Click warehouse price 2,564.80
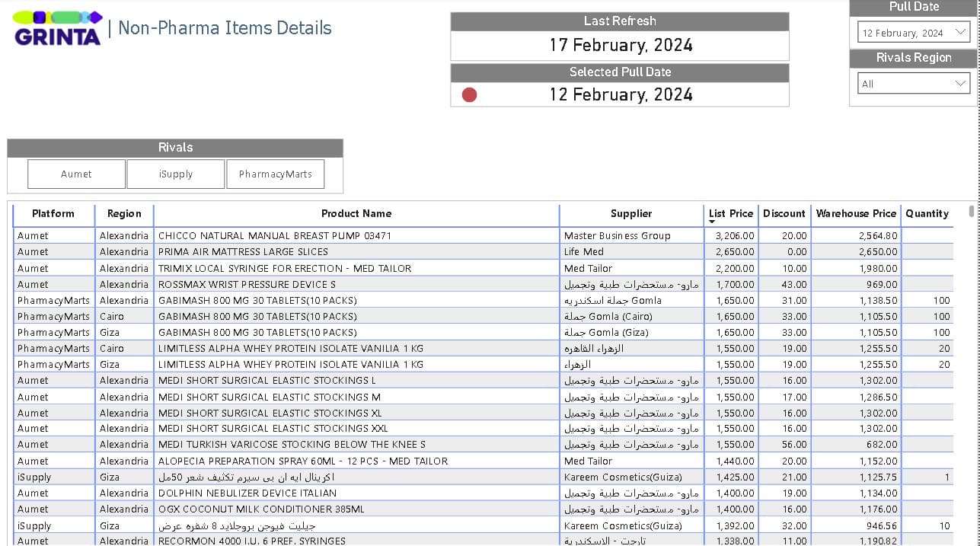The image size is (980, 546). 878,236
